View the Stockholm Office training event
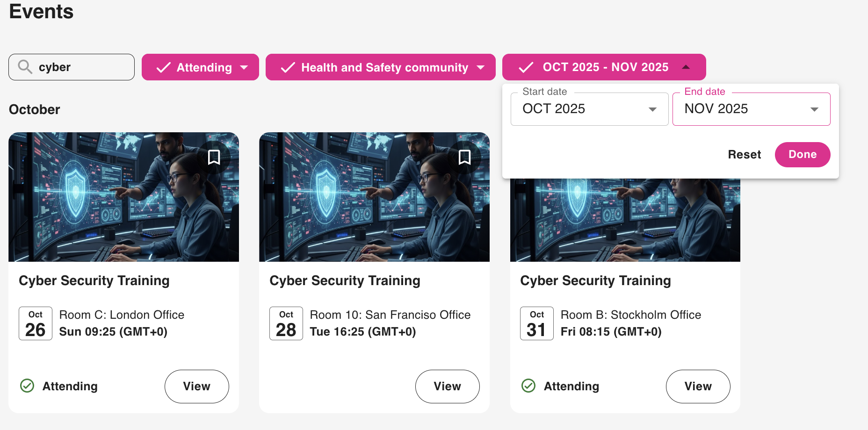 (x=698, y=387)
